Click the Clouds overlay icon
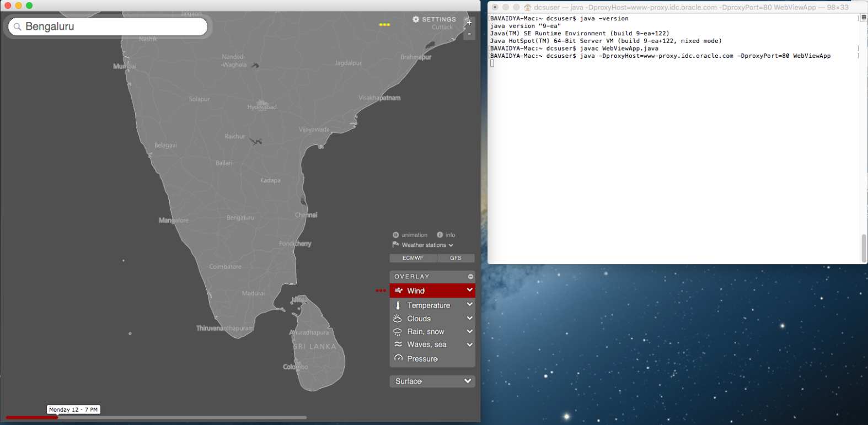This screenshot has width=868, height=425. (x=398, y=319)
